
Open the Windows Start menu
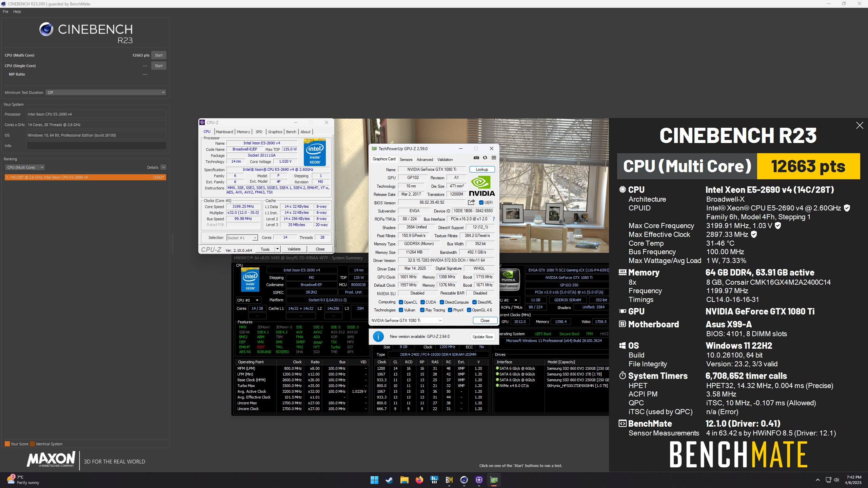click(x=374, y=480)
